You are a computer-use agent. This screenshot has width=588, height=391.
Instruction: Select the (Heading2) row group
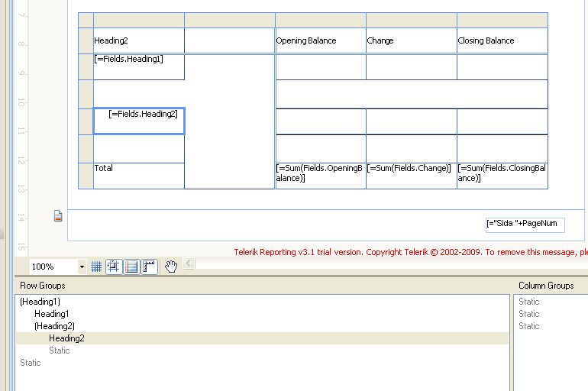pos(54,326)
